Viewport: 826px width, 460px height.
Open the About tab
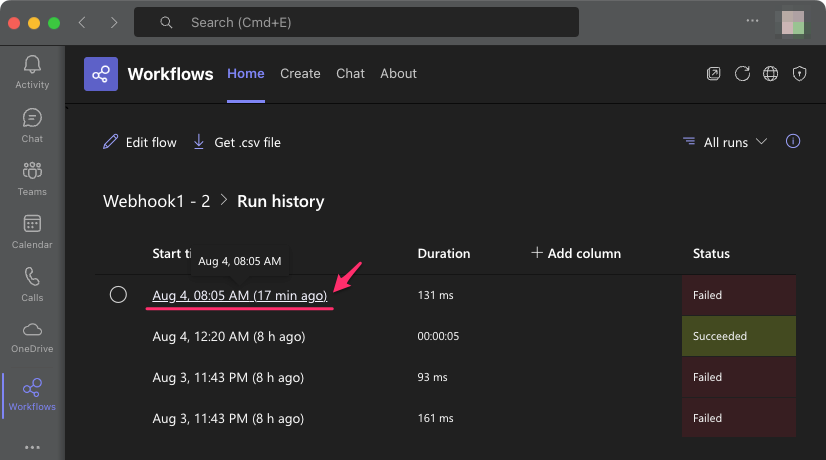398,74
